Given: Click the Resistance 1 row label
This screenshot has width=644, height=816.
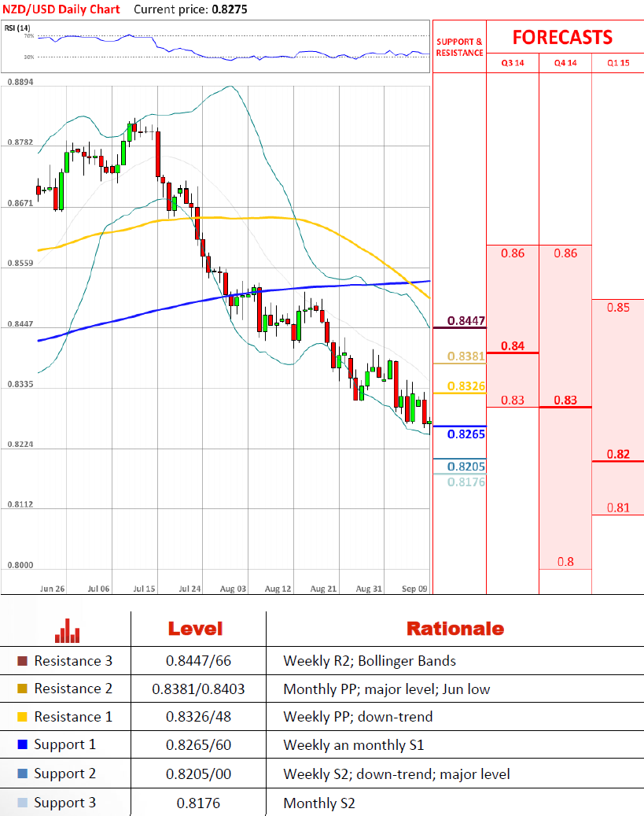Looking at the screenshot, I should click(x=73, y=717).
